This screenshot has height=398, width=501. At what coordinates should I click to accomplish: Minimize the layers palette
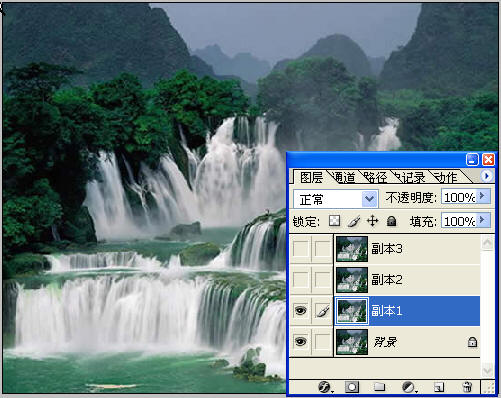pos(472,160)
